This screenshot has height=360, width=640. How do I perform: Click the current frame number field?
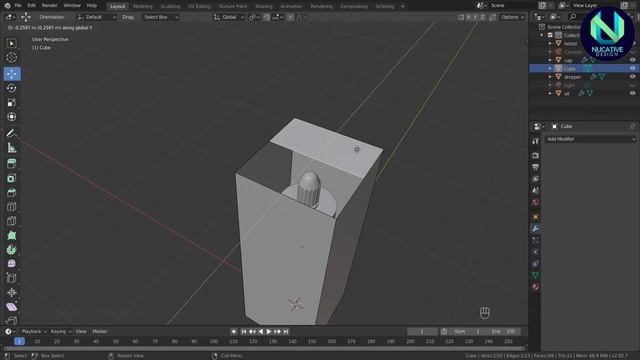coord(422,331)
